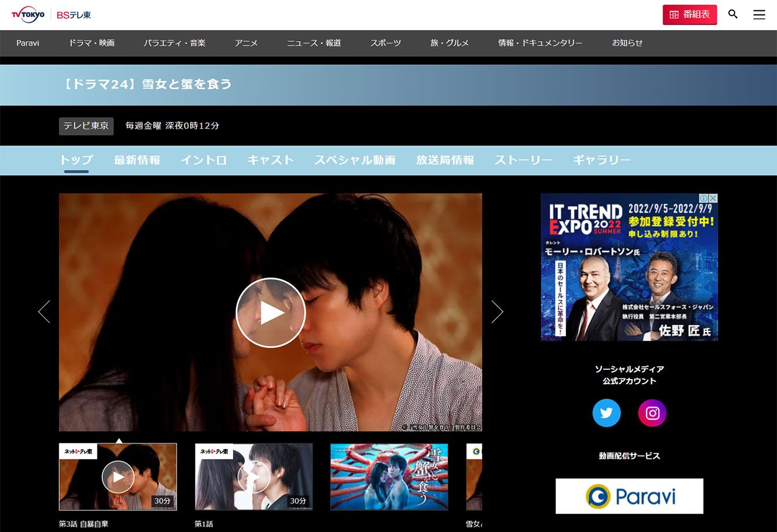The height and width of the screenshot is (532, 777).
Task: Click the BSテレ東 logo
Action: [74, 15]
